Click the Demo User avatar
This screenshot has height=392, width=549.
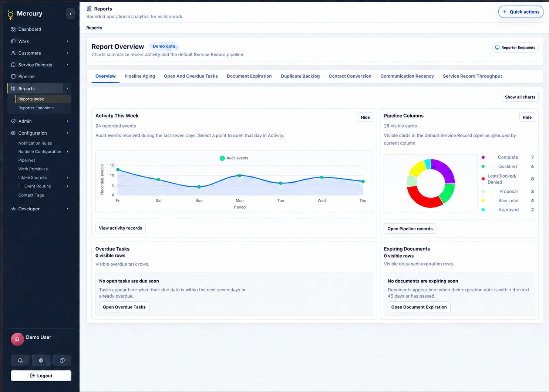click(17, 339)
